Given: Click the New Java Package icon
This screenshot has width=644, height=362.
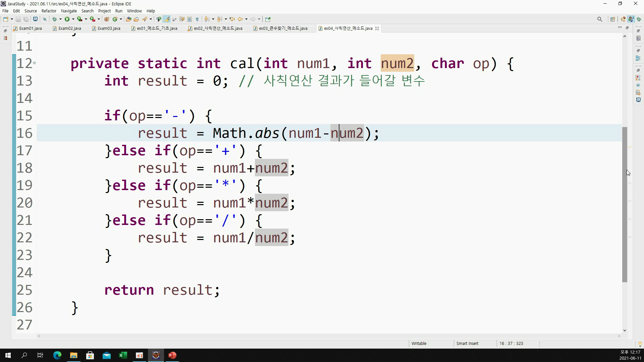Looking at the screenshot, I should point(107,19).
